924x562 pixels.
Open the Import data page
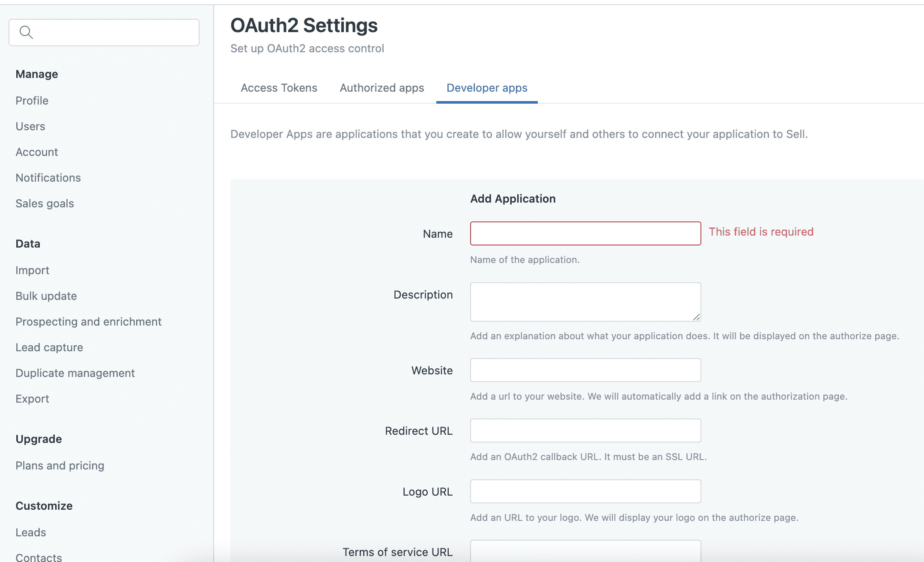(32, 270)
